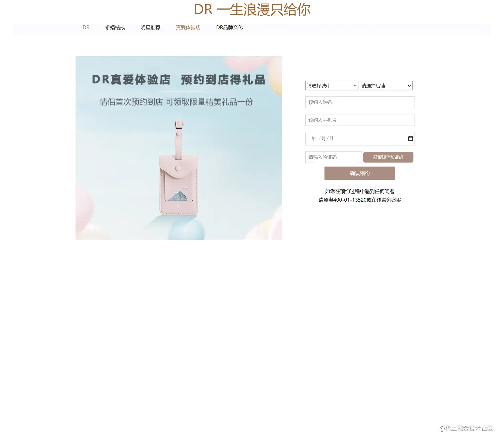Image resolution: width=504 pixels, height=443 pixels.
Task: Open the 明星推荐 menu item
Action: [150, 27]
